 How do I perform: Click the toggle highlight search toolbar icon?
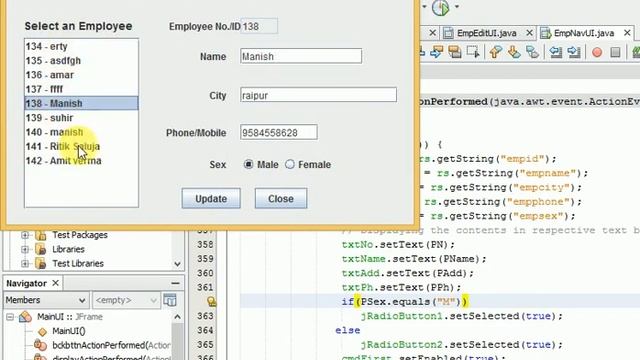[x=455, y=52]
